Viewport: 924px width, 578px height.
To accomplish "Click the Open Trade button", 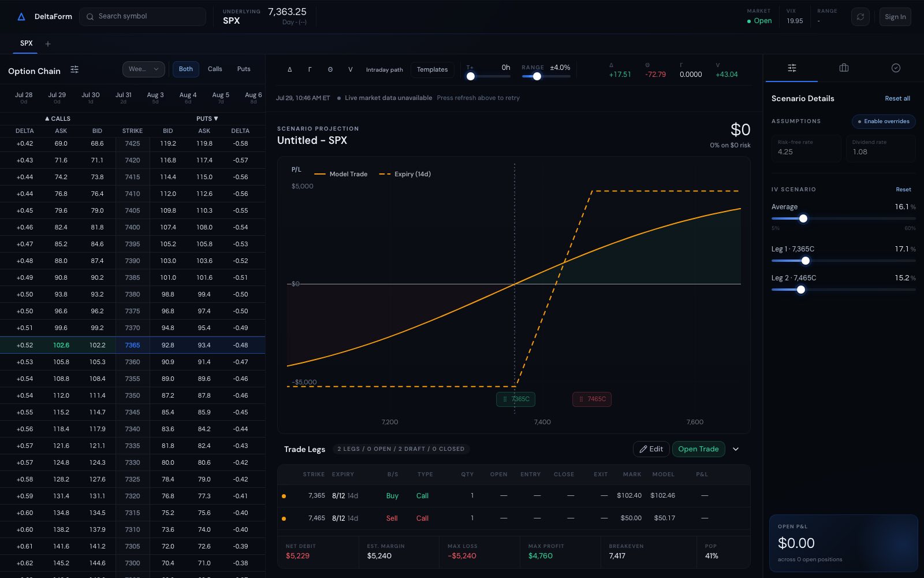I will pyautogui.click(x=698, y=449).
